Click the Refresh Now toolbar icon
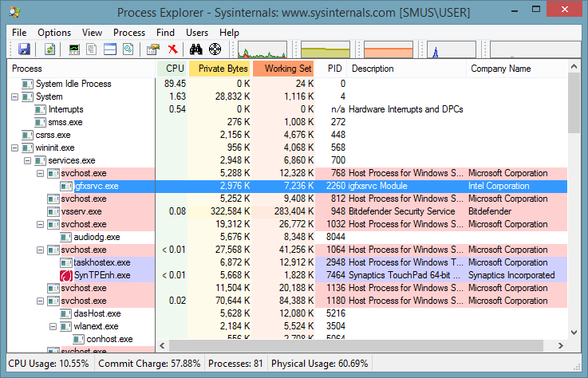 pyautogui.click(x=50, y=49)
